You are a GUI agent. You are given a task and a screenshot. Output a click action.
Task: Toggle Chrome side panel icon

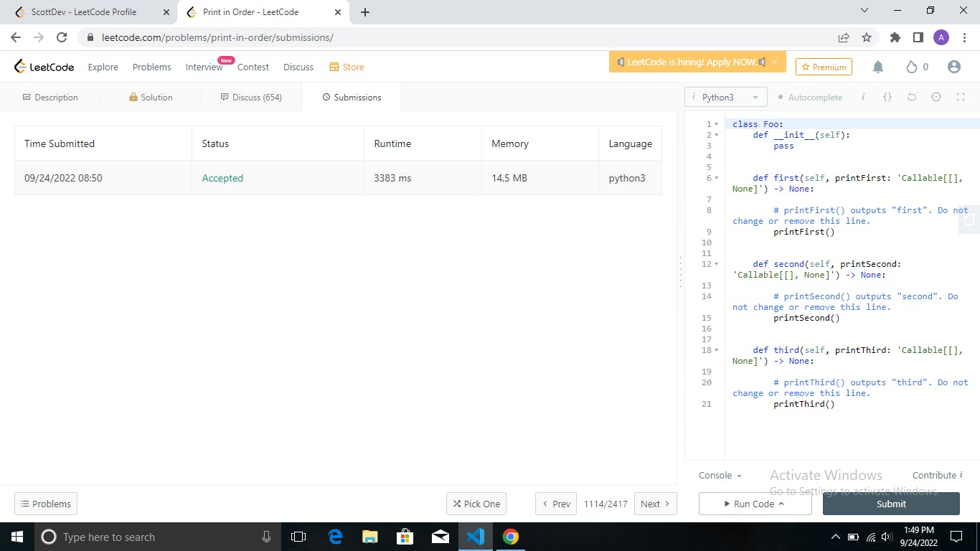(918, 37)
